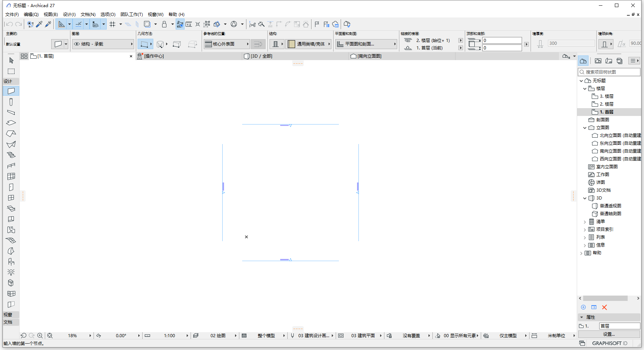Screen dimensions: 644x350
Task: Click the Measure ruler icon
Action: click(x=189, y=24)
